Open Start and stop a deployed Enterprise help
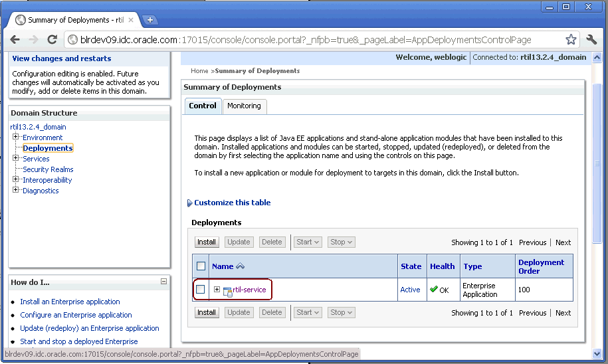The height and width of the screenshot is (364, 608). pyautogui.click(x=79, y=341)
